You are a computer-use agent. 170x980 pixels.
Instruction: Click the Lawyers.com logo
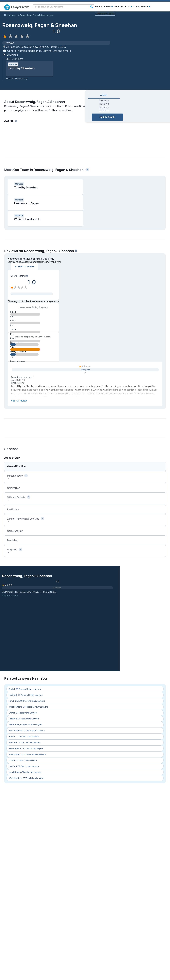pyautogui.click(x=17, y=7)
